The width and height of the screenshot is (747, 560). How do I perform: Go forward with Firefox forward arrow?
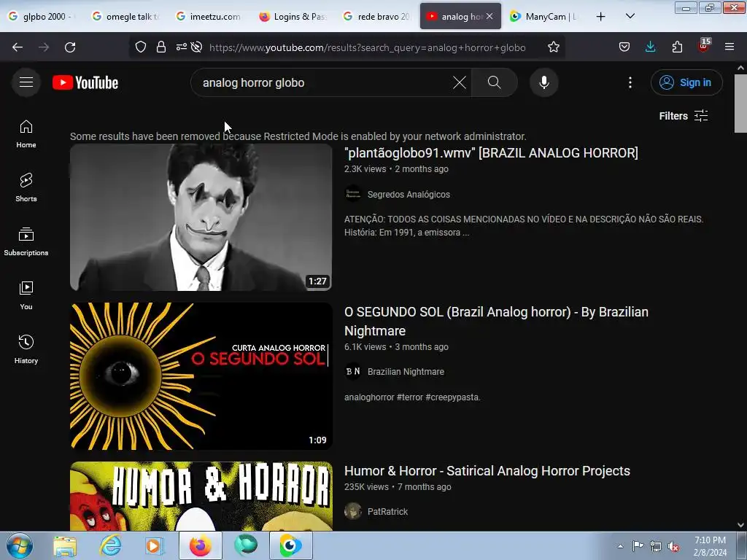click(x=44, y=47)
